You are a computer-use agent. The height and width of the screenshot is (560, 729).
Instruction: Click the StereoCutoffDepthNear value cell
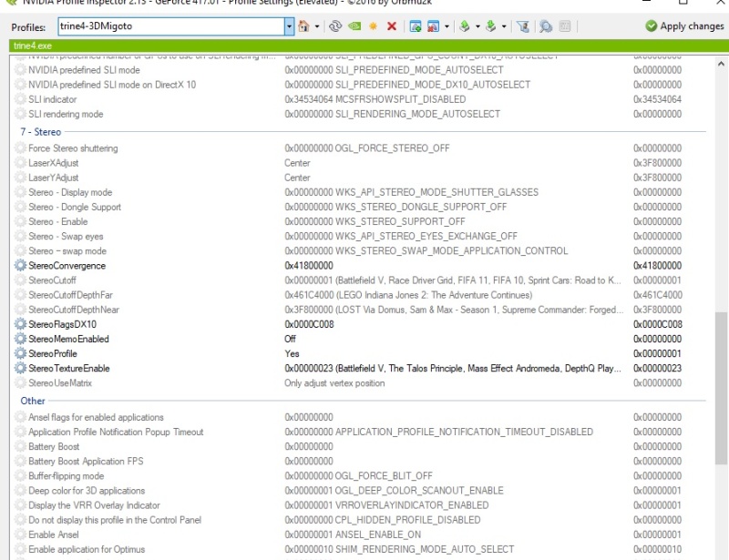[x=454, y=310]
